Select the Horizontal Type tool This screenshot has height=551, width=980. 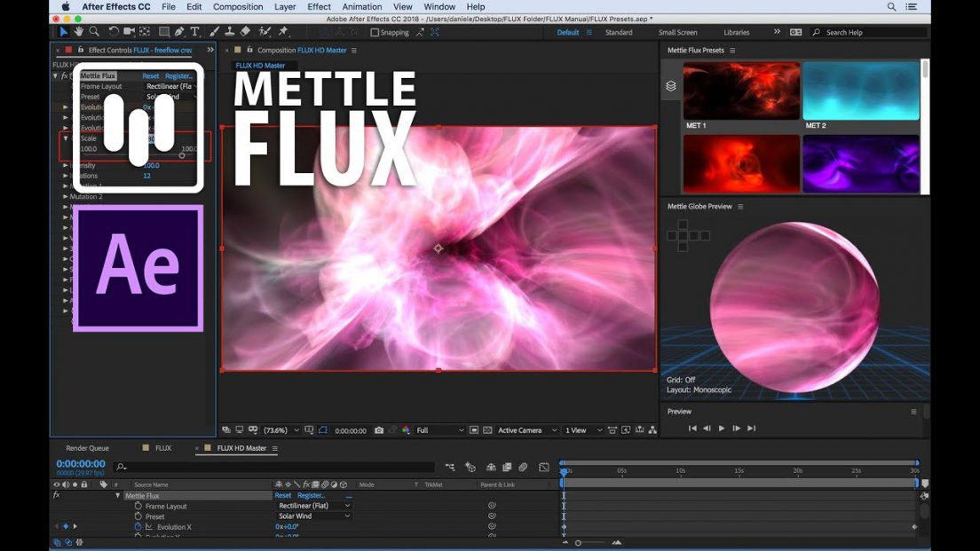(195, 32)
